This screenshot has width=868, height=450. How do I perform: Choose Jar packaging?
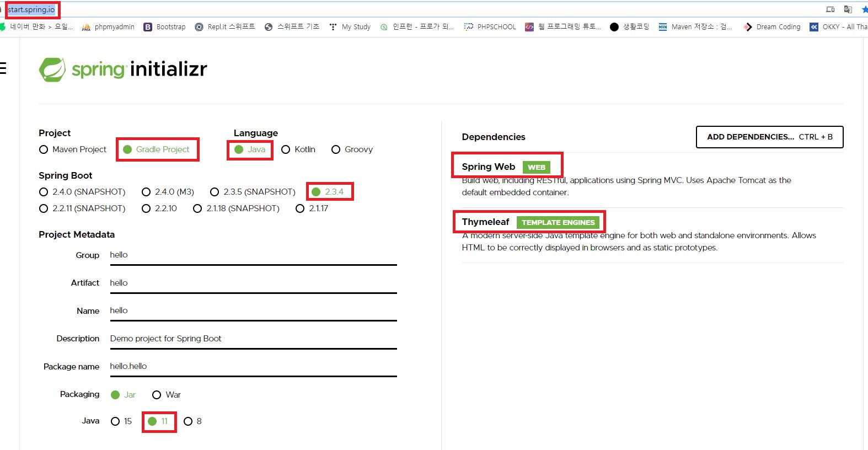123,395
